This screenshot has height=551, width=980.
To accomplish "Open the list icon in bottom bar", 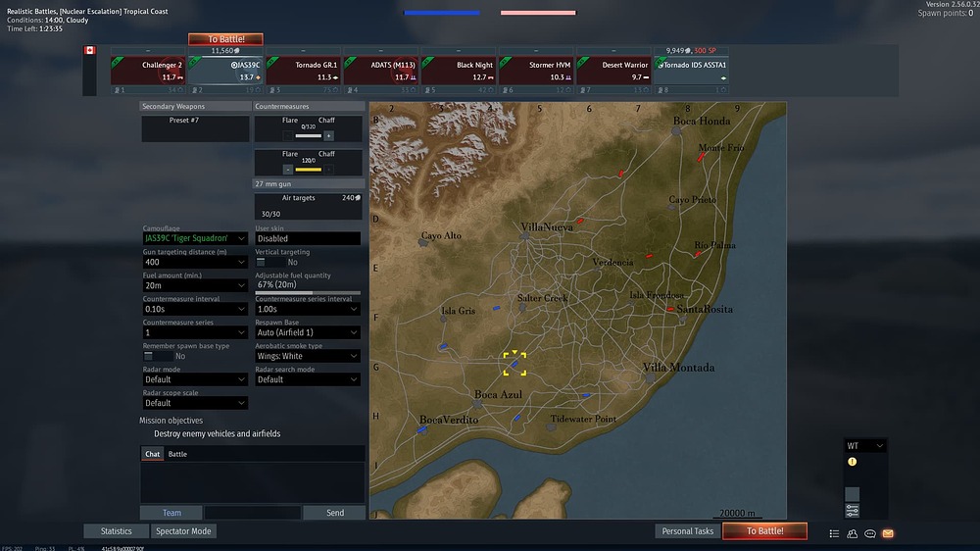I will (834, 533).
